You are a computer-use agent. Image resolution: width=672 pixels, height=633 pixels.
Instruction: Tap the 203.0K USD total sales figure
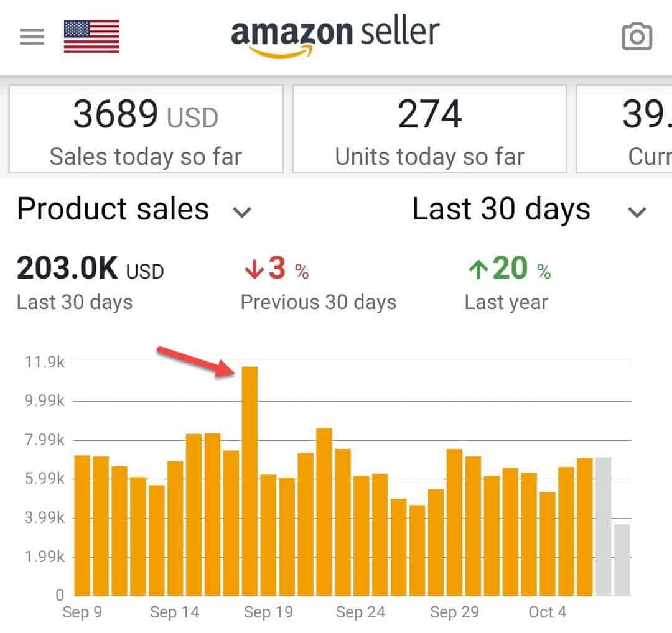coord(90,270)
